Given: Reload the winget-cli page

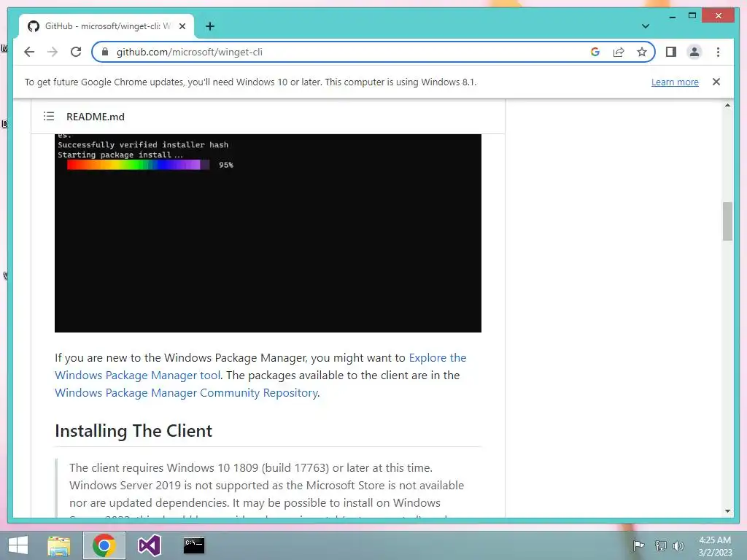Looking at the screenshot, I should (76, 52).
